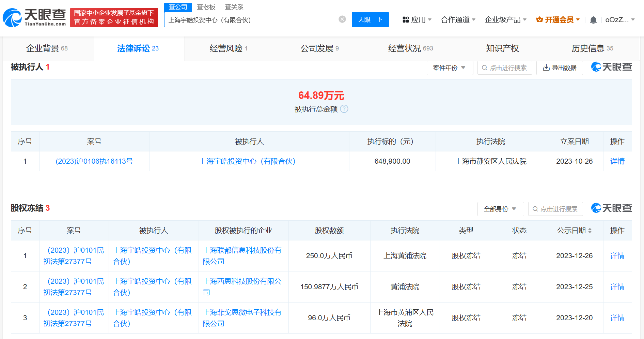Open 上海菲戈恩微电子科技有限公司 link
644x339 pixels.
point(242,318)
